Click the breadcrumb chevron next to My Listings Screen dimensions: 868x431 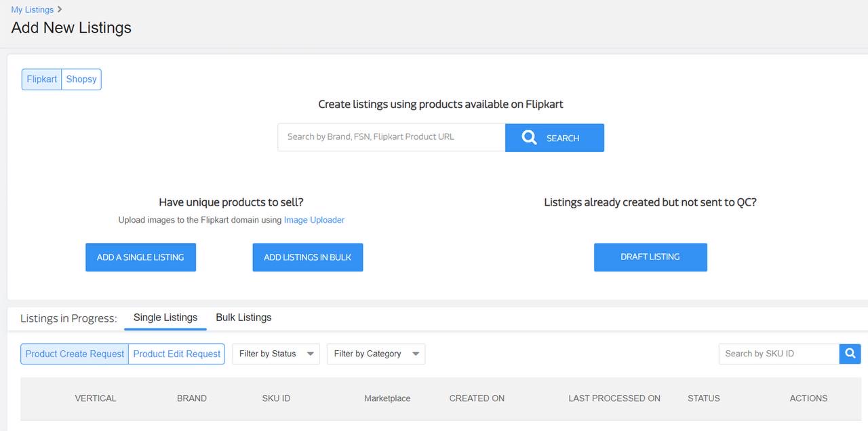(x=58, y=10)
